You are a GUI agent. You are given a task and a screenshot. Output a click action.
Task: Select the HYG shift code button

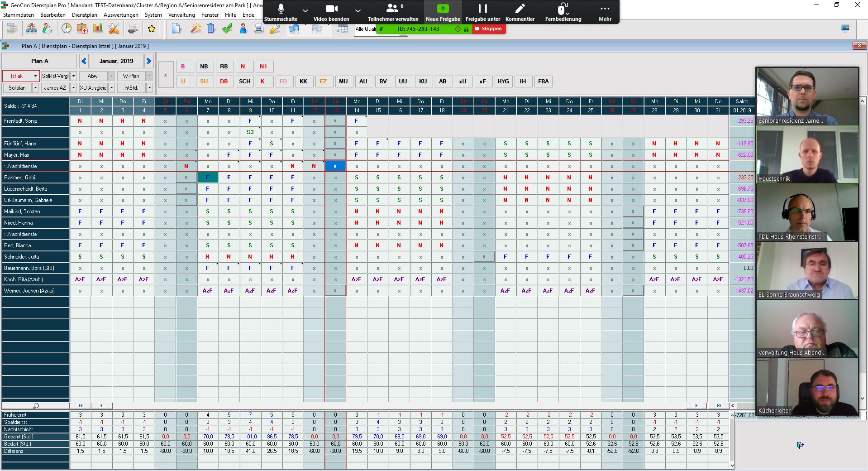[x=503, y=82]
